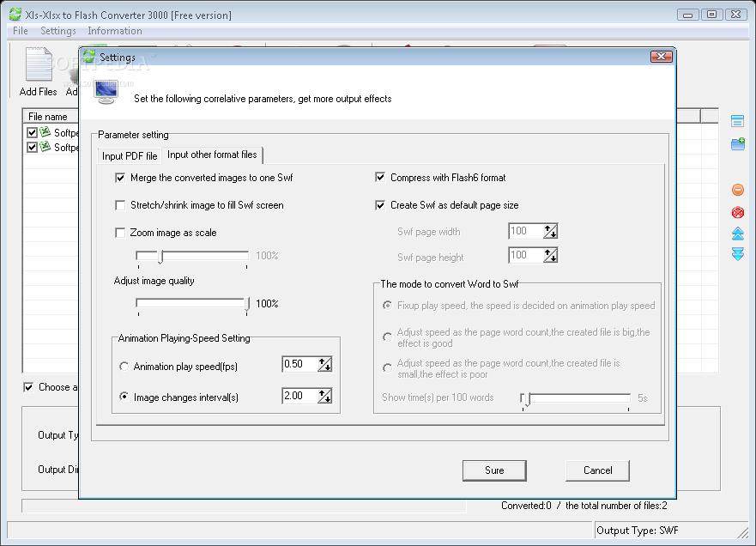The width and height of the screenshot is (756, 546).
Task: Click the Add Files toolbar icon
Action: 39,64
